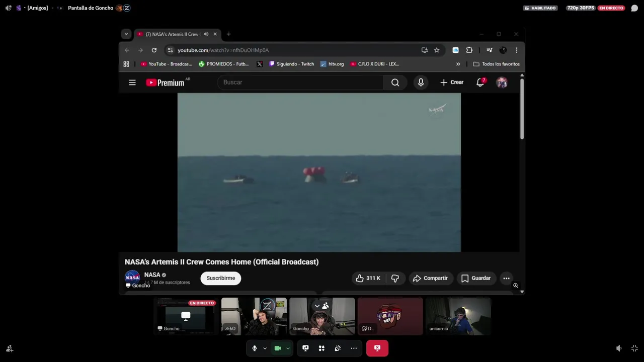Click the NASA video player area
644x362 pixels.
(319, 172)
